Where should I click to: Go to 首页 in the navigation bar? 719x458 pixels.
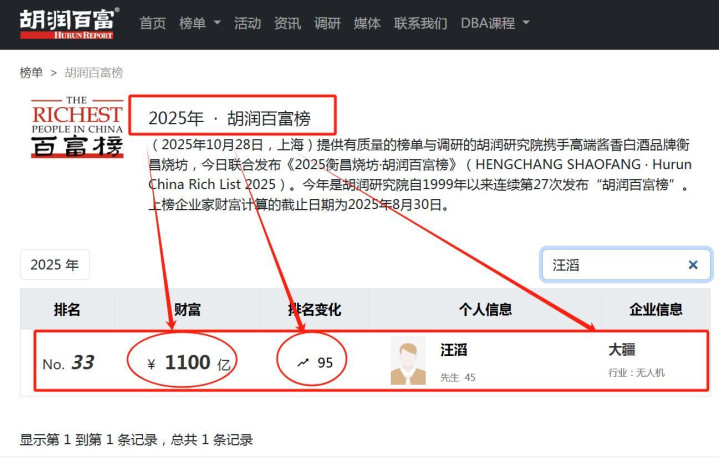[x=153, y=23]
